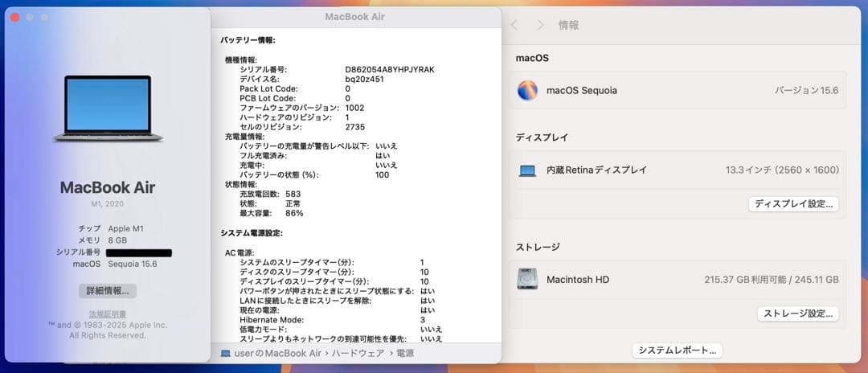The width and height of the screenshot is (868, 373).
Task: Click the Hibernate Mode row
Action: click(333, 319)
